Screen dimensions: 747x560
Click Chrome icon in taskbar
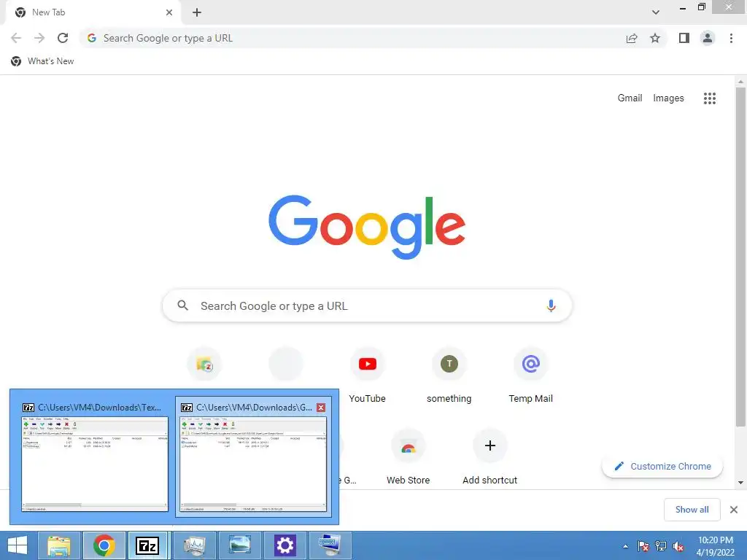(x=104, y=545)
